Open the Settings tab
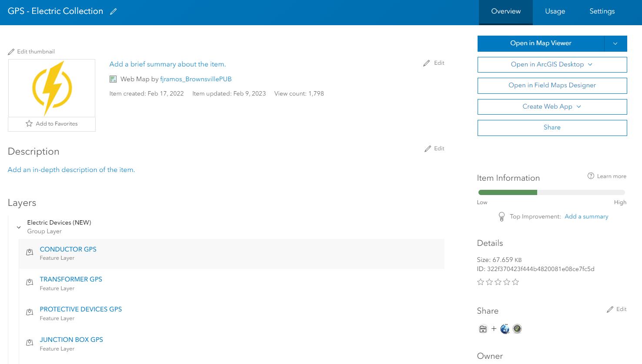Viewport: 642px width, 364px height. [602, 11]
